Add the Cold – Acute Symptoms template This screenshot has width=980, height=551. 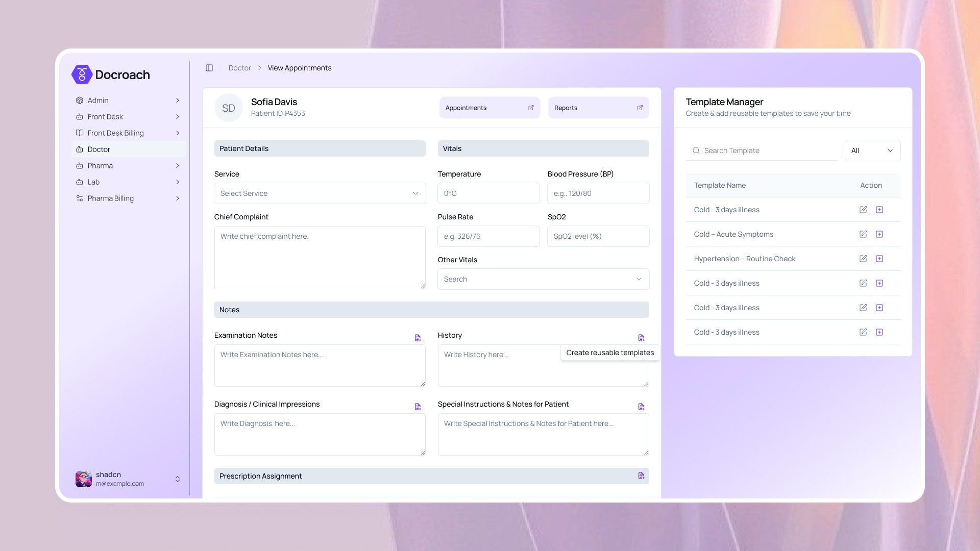pyautogui.click(x=879, y=234)
